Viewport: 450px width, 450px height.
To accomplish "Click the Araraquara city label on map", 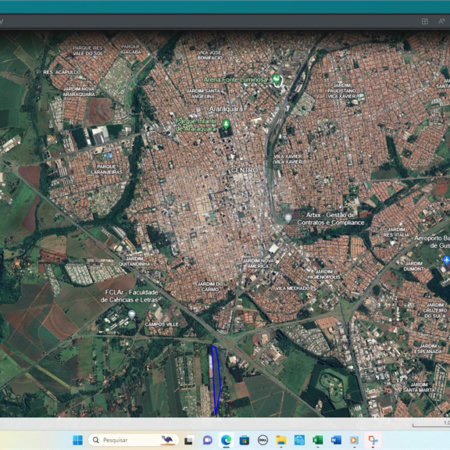I will click(x=226, y=109).
